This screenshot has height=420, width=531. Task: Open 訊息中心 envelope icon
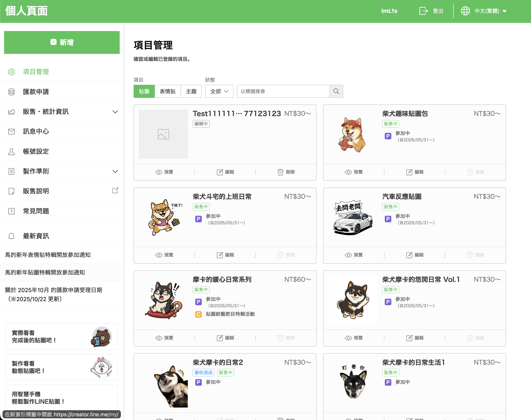click(11, 132)
